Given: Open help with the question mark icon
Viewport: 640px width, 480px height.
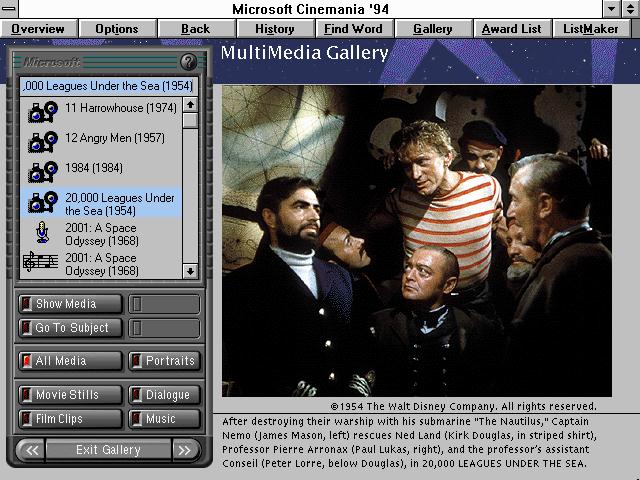Looking at the screenshot, I should point(189,62).
